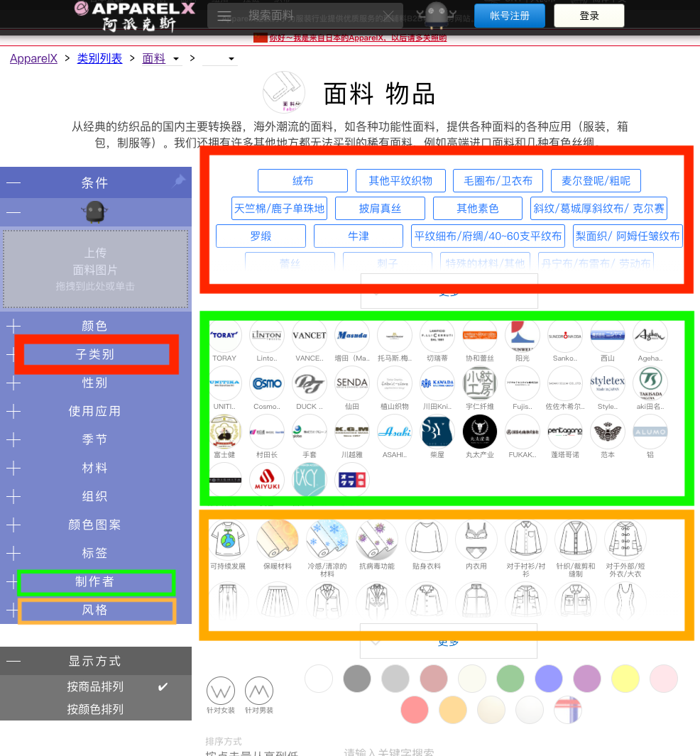Click the pin icon in the 条件 header
700x756 pixels.
pos(179,181)
